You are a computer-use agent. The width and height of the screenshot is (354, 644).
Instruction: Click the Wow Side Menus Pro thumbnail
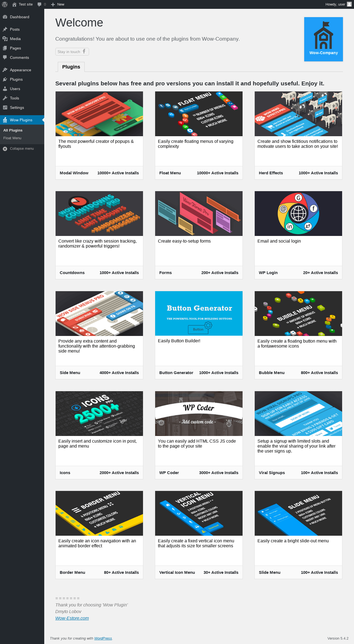tap(99, 314)
